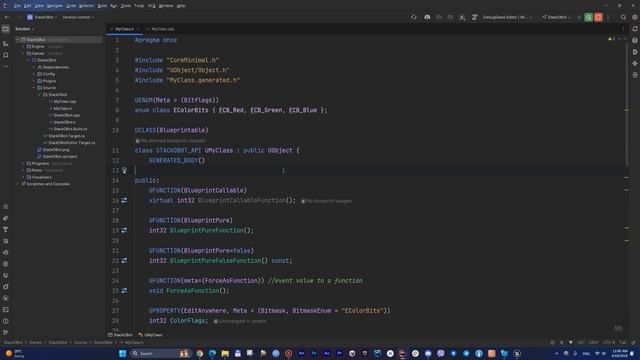Open the Version control dropdown

[x=78, y=17]
